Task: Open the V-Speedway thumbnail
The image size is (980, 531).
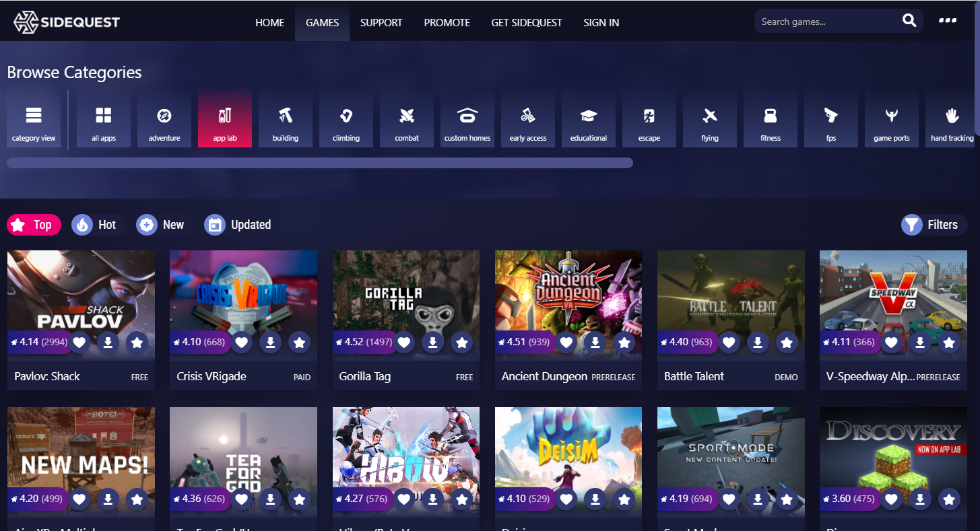Action: 893,306
